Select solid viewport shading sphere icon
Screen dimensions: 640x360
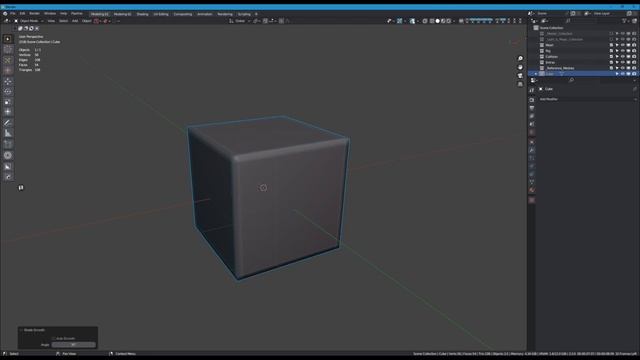tap(438, 21)
